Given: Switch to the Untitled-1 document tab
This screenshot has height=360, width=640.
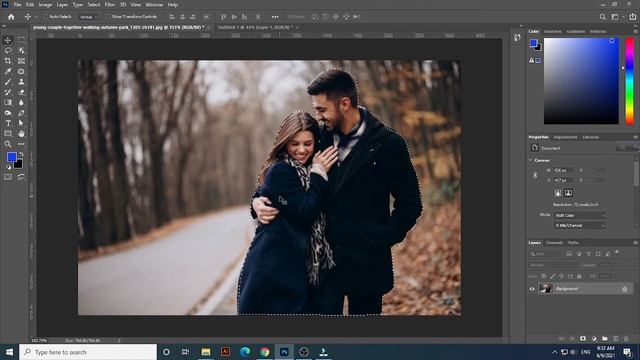Looking at the screenshot, I should (x=255, y=27).
